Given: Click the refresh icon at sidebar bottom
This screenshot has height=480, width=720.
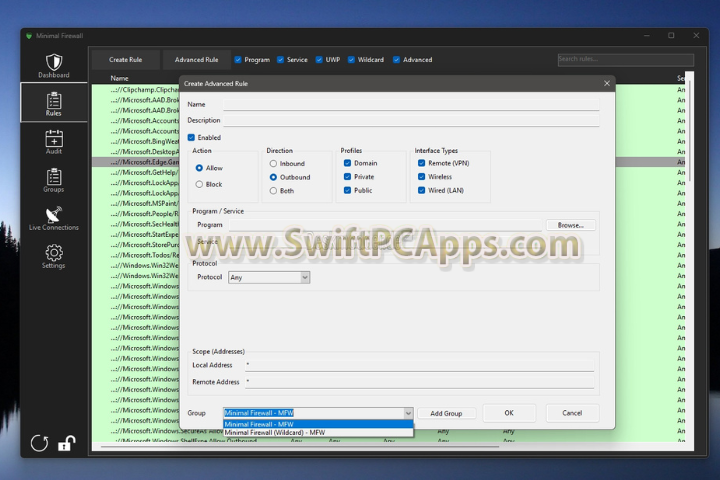Looking at the screenshot, I should coord(39,443).
